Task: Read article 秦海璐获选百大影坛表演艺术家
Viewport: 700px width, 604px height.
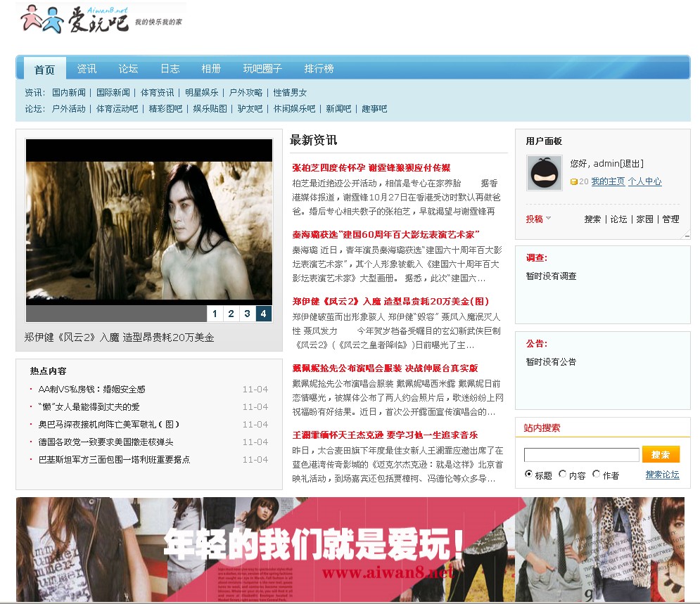Action: pos(386,235)
